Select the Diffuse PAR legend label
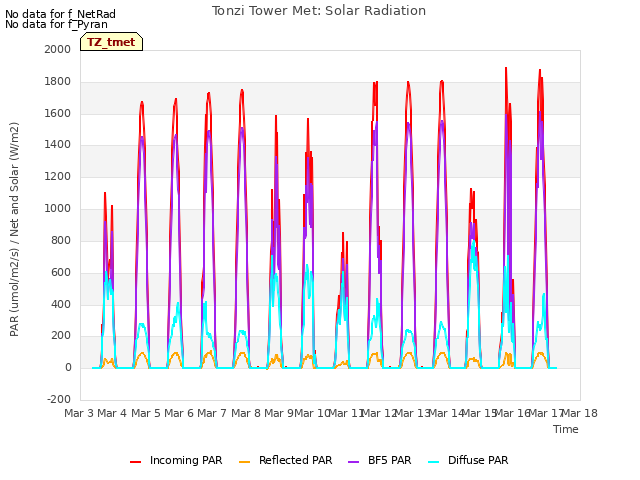This screenshot has width=640, height=480. 478,460
